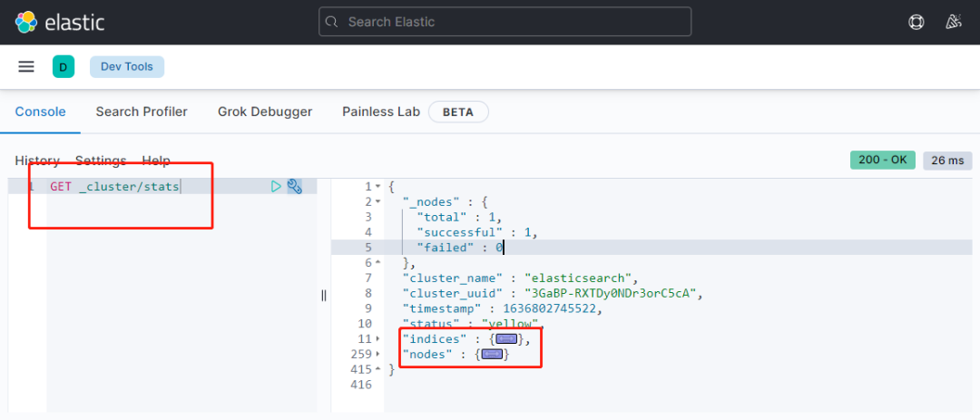Open the hamburger navigation menu
980x420 pixels.
tap(26, 67)
